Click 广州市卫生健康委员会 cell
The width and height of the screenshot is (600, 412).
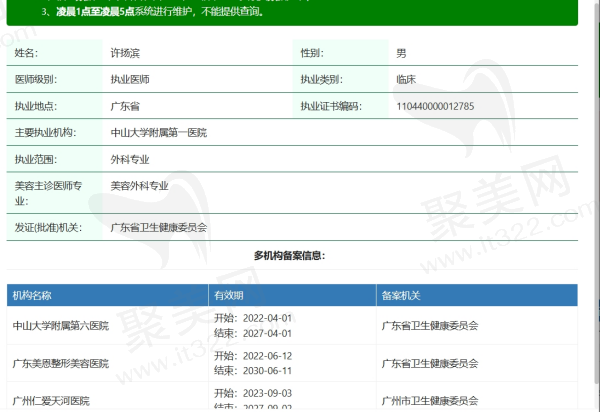430,401
